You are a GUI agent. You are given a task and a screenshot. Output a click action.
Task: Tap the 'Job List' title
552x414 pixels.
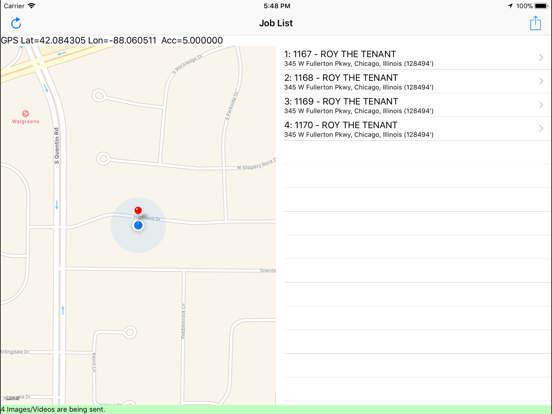point(276,23)
